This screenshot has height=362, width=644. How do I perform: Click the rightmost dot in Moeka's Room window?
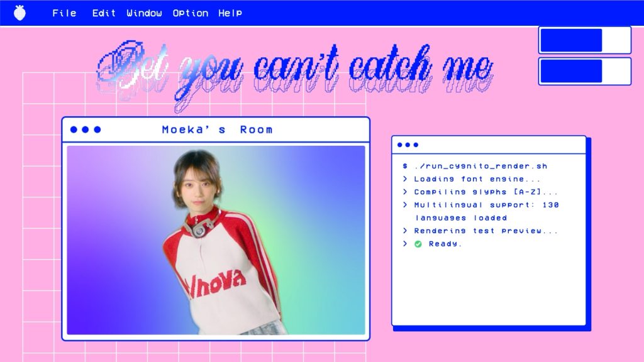pyautogui.click(x=97, y=130)
